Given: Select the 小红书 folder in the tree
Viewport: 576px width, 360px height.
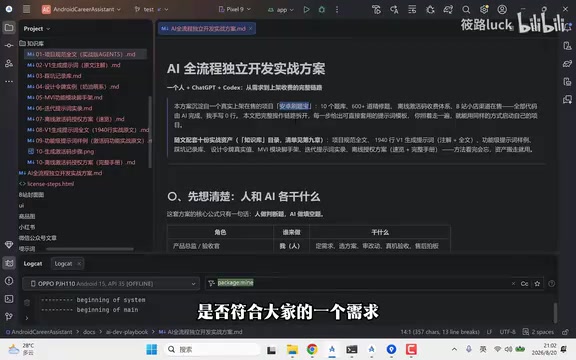Looking at the screenshot, I should [27, 227].
